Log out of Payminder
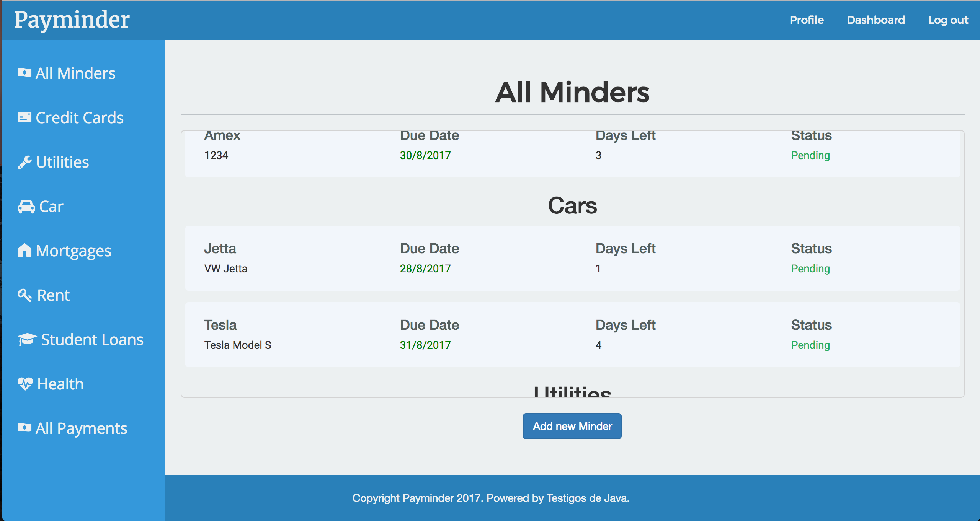This screenshot has height=521, width=980. point(948,20)
